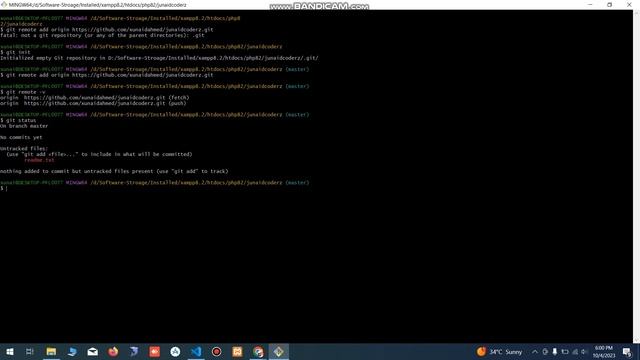
Task: Open Task View in the taskbar
Action: click(30, 351)
